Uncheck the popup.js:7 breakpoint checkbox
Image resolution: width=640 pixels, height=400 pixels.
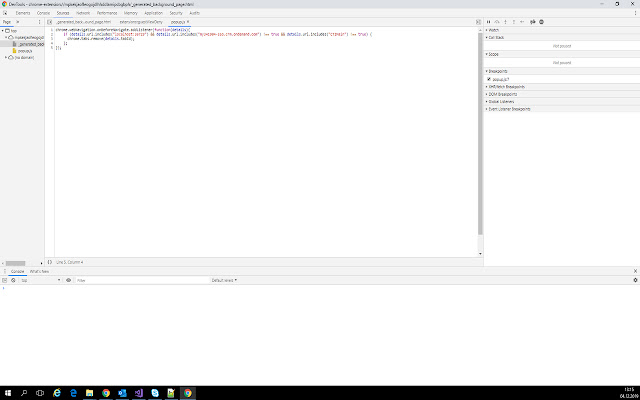[x=489, y=78]
